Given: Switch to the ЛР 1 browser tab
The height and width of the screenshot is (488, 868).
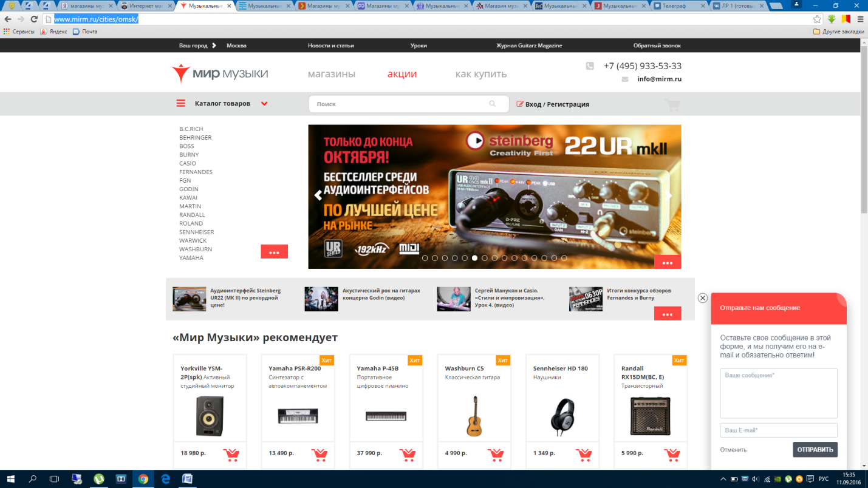Looking at the screenshot, I should [x=737, y=6].
